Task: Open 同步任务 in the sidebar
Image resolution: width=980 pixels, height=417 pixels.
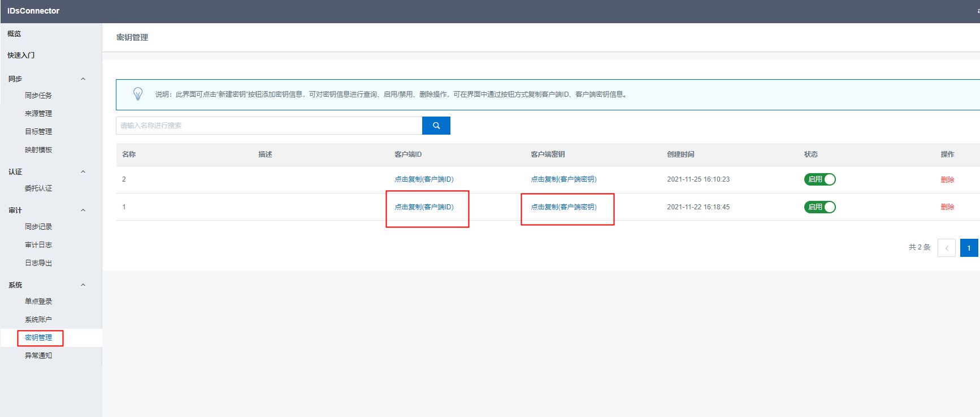Action: [38, 96]
